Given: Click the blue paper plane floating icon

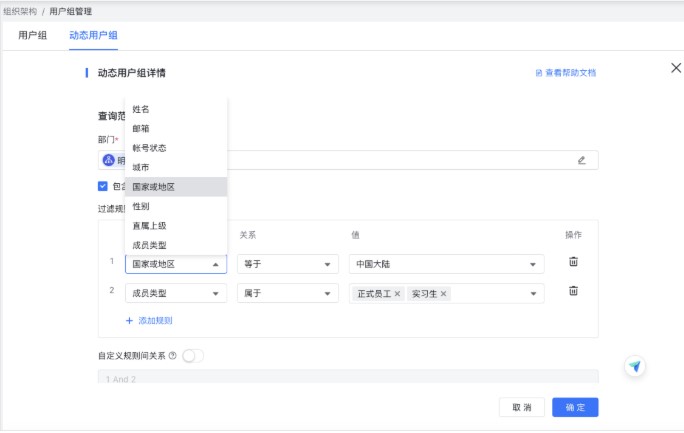Looking at the screenshot, I should pyautogui.click(x=634, y=366).
